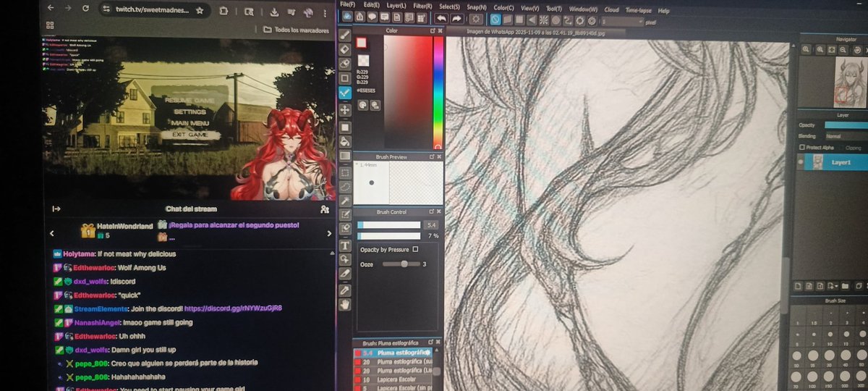
Task: Open the Snap(N) menu
Action: [x=477, y=7]
